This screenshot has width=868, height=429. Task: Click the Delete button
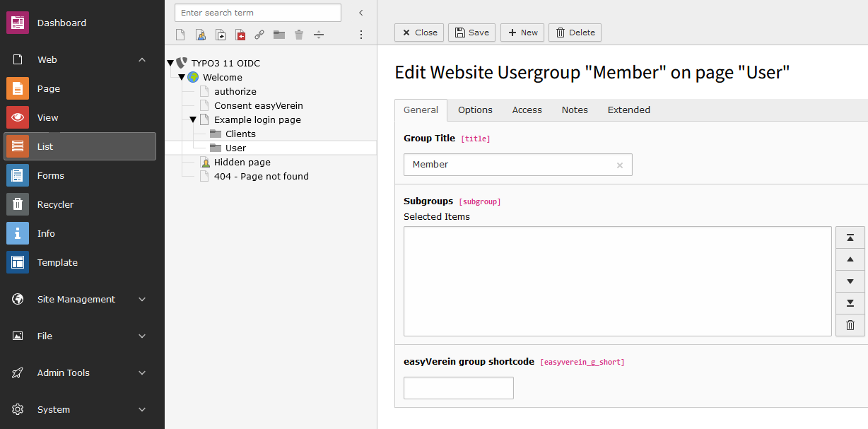coord(575,33)
